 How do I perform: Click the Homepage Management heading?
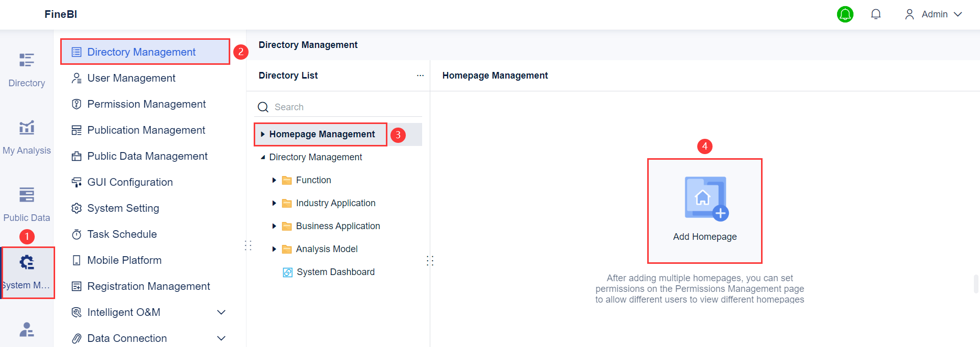[x=495, y=76]
